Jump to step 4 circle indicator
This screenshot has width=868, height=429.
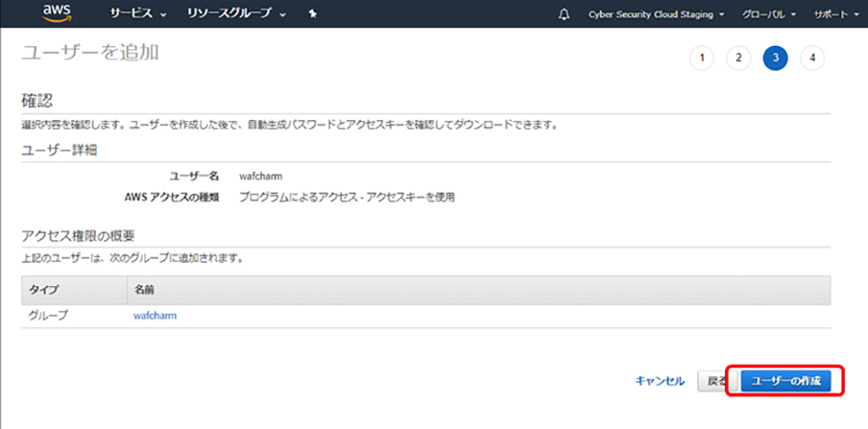pyautogui.click(x=812, y=58)
